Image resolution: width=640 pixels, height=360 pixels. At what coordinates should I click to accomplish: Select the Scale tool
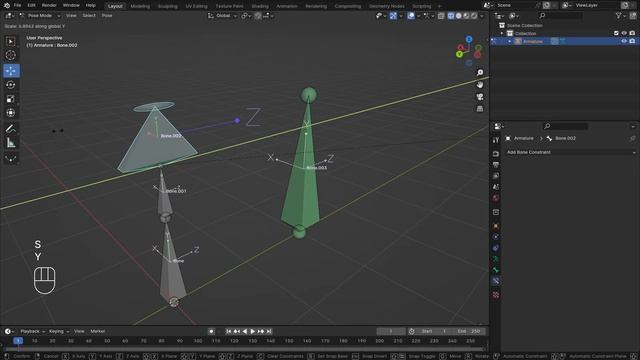(x=11, y=99)
